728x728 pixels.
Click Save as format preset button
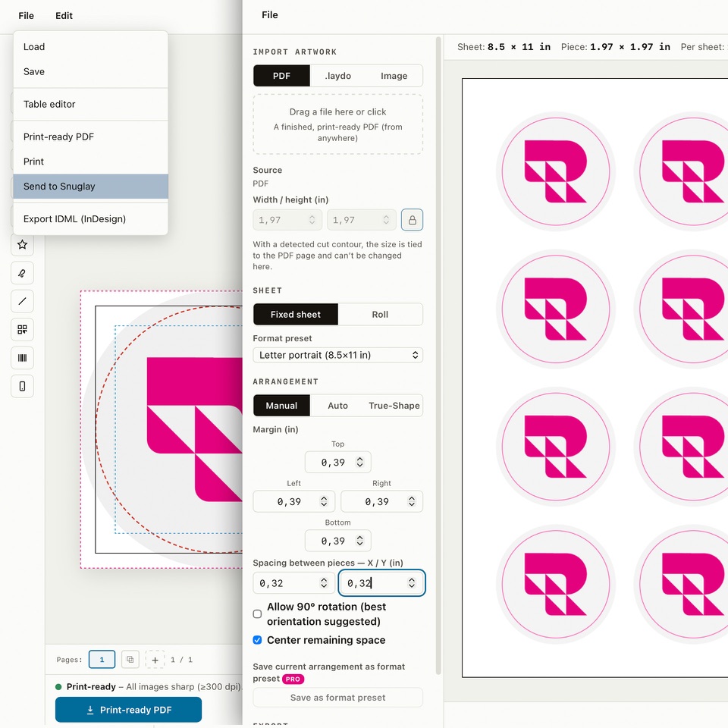point(337,698)
